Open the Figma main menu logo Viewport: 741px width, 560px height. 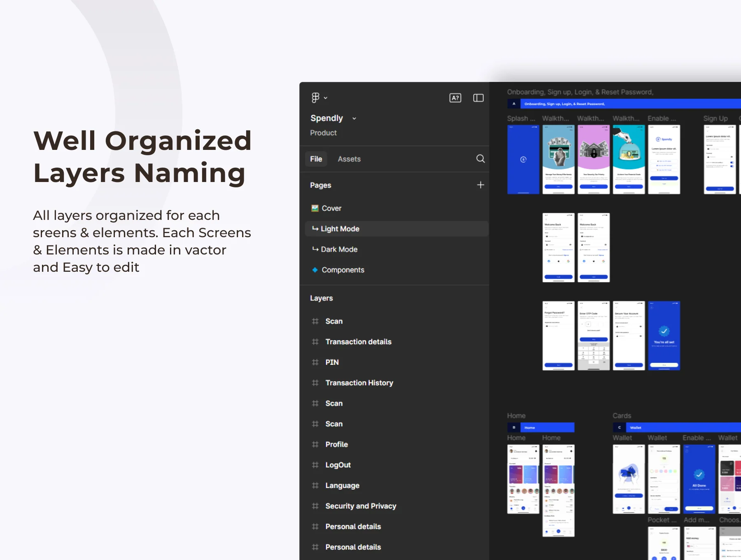(315, 98)
